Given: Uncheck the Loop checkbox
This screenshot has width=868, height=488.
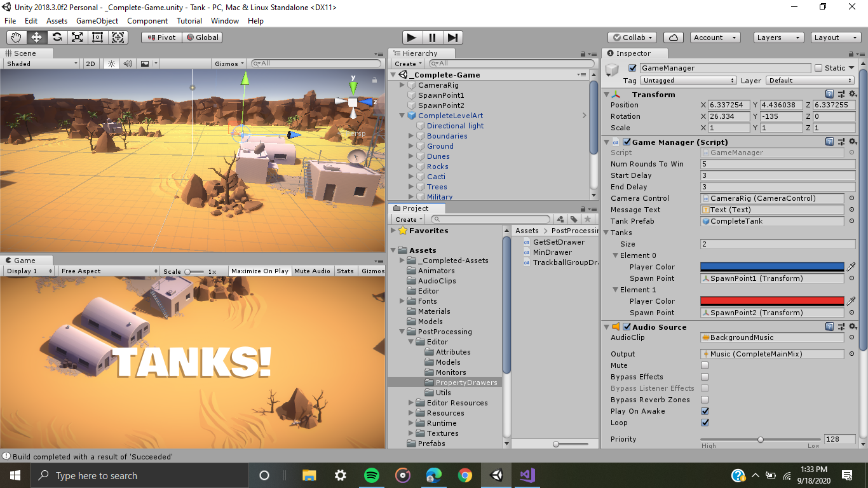Looking at the screenshot, I should (705, 423).
